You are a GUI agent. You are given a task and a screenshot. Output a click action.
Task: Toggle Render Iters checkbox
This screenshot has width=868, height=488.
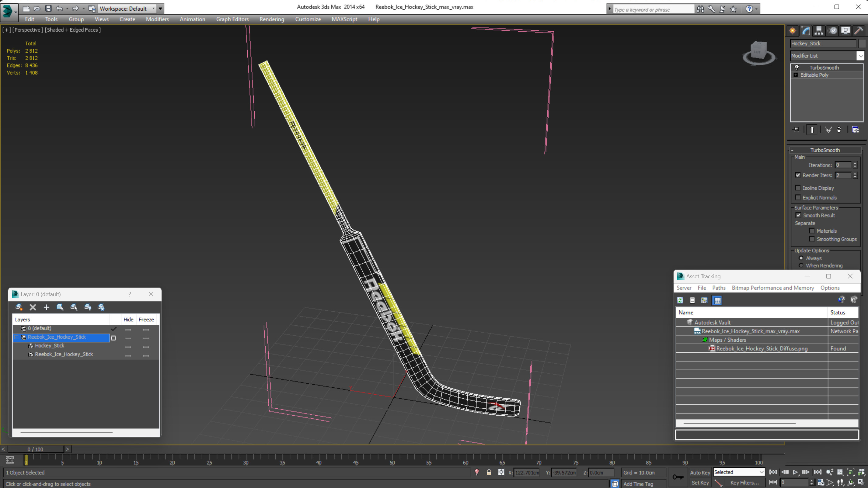pyautogui.click(x=798, y=175)
